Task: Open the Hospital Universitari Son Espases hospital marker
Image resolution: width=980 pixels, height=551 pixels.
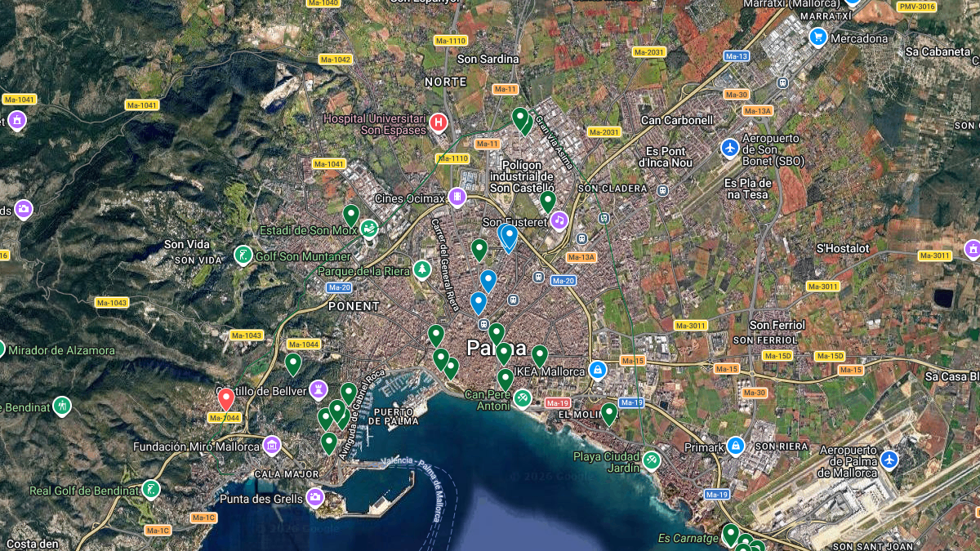Action: [x=439, y=123]
